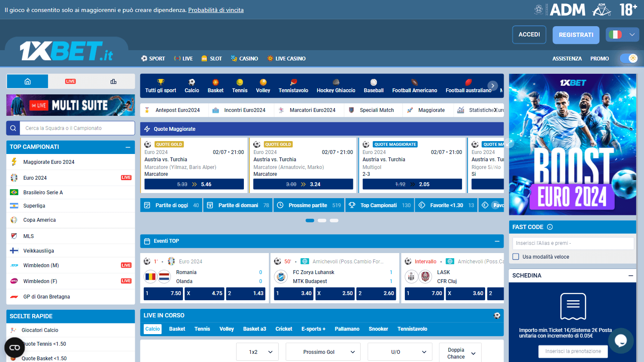Switch to the E-sports + live tab
This screenshot has width=644, height=362.
point(313,329)
